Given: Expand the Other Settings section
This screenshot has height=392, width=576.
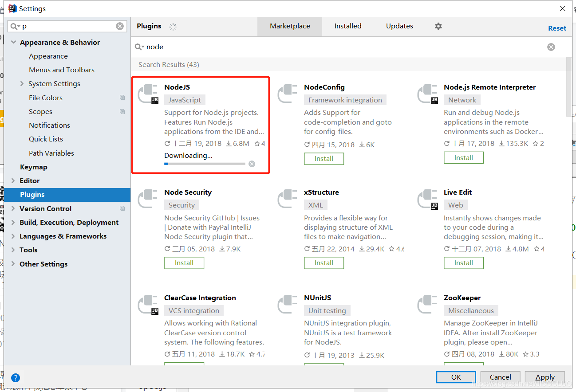Looking at the screenshot, I should click(13, 264).
